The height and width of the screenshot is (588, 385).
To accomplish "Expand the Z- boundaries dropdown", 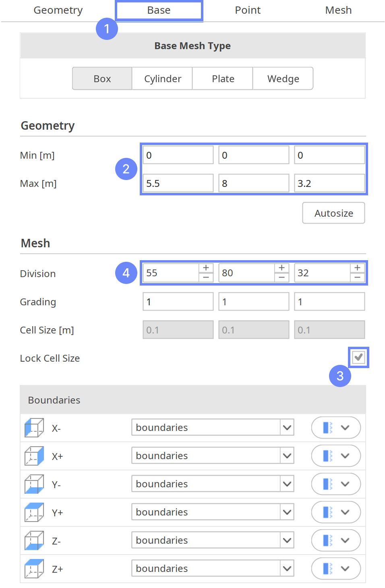I will tap(287, 540).
